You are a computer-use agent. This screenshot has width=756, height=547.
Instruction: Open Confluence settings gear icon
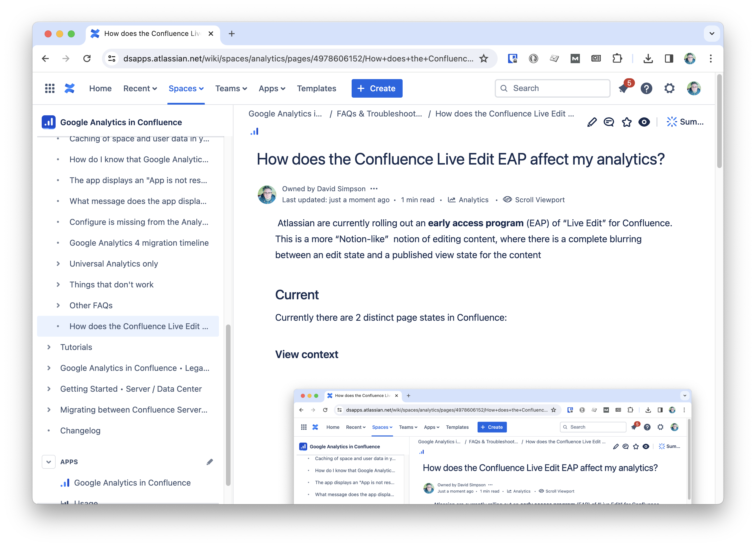(669, 88)
